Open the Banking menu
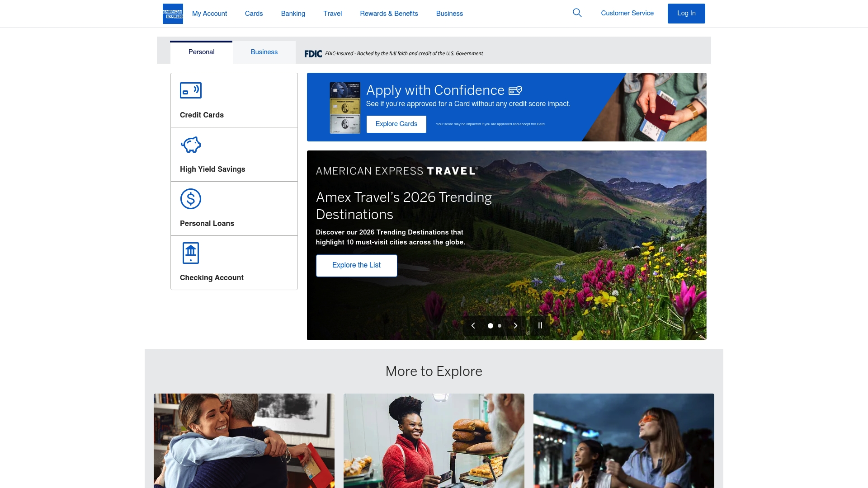The image size is (868, 488). [x=292, y=13]
